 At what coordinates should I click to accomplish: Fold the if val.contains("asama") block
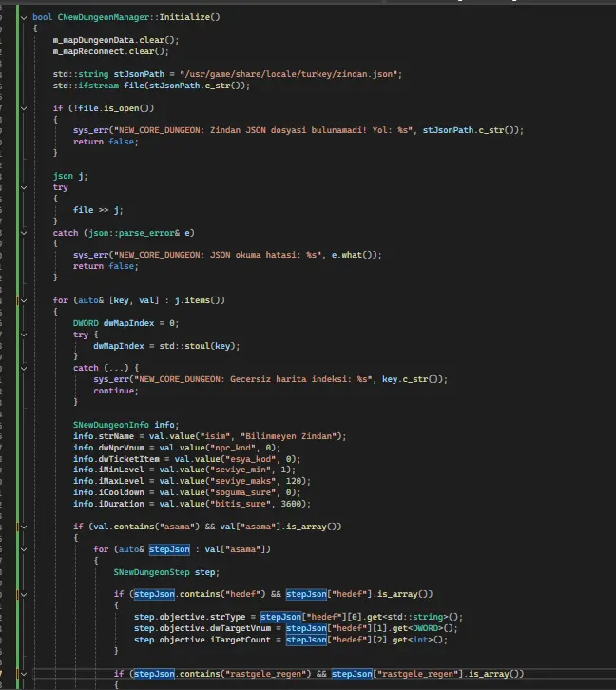(24, 527)
